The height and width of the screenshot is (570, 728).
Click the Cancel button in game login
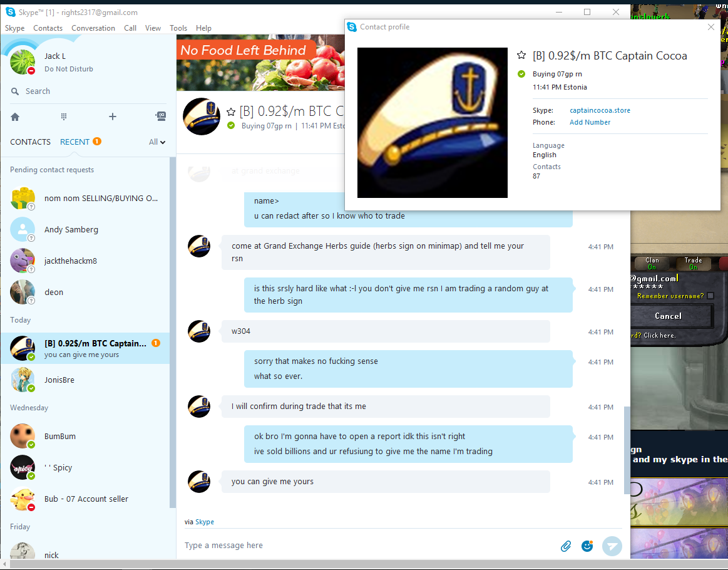[668, 316]
